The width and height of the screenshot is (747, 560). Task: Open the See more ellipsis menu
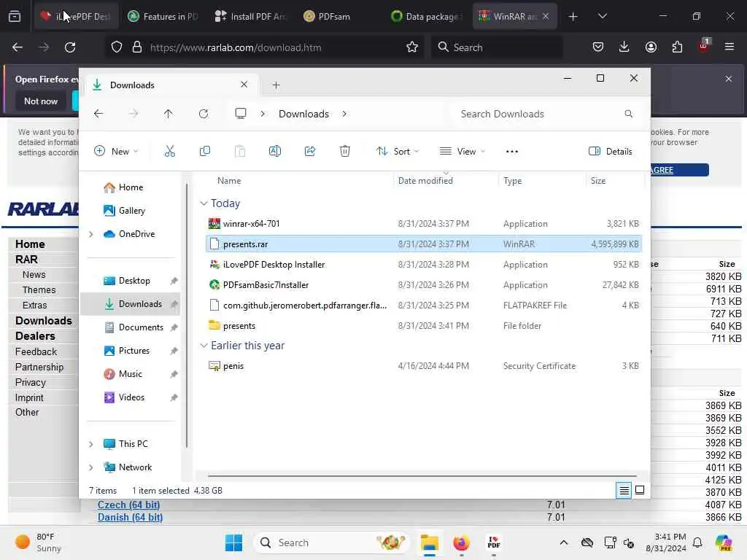pos(511,152)
